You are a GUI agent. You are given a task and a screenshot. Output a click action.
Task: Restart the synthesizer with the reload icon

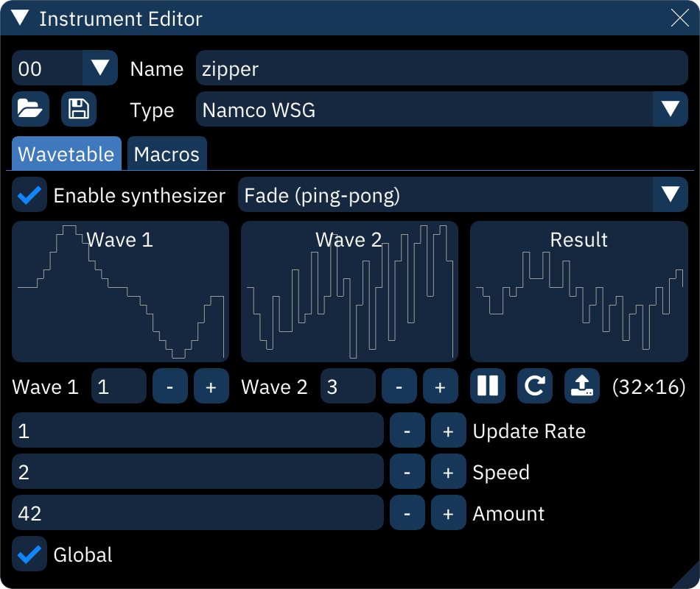tap(534, 386)
